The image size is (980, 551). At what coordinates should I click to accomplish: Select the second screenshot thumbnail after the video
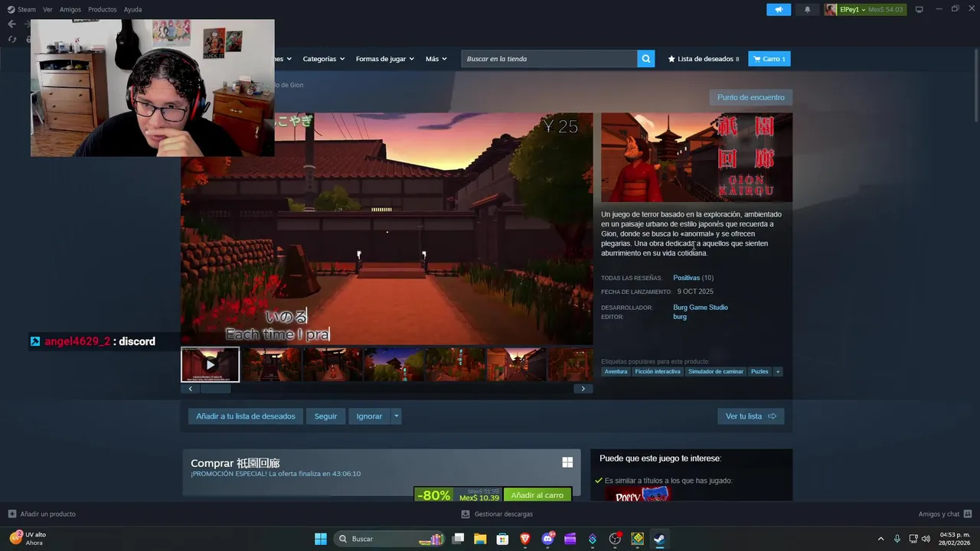point(332,364)
